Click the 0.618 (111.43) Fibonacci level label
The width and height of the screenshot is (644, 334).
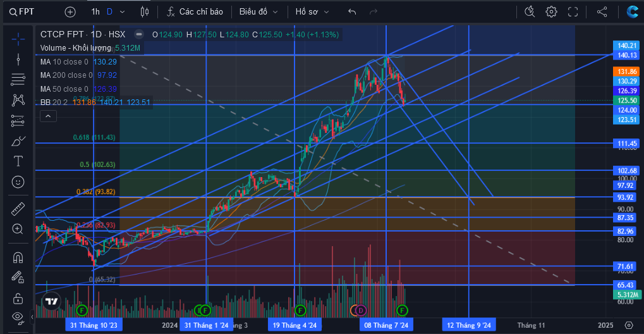pos(94,137)
